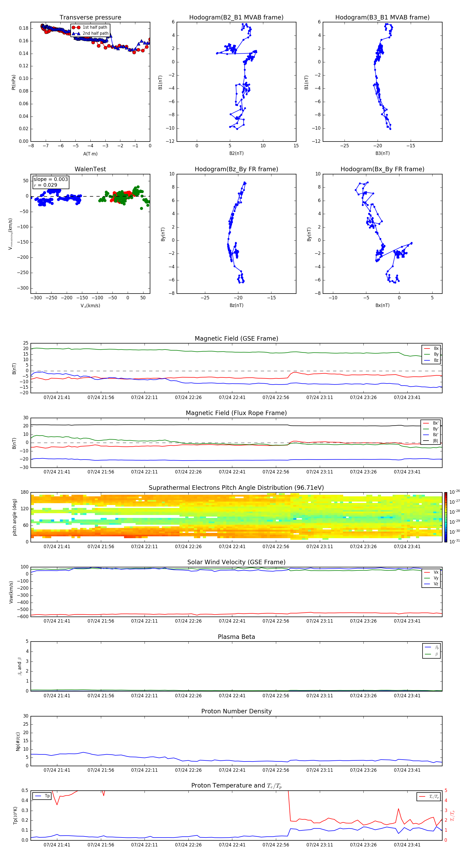Click 'Vsw(km/s)' y-axis label
This screenshot has height=868, width=473.
pos(11,592)
